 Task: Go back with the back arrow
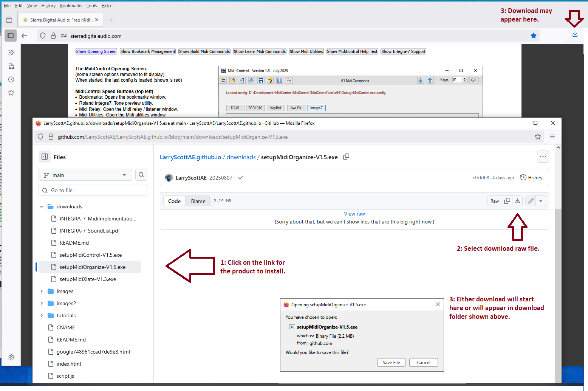24,36
